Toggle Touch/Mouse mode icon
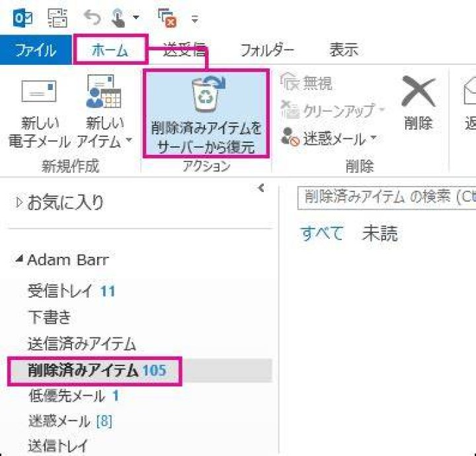This screenshot has height=456, width=476. click(x=118, y=18)
